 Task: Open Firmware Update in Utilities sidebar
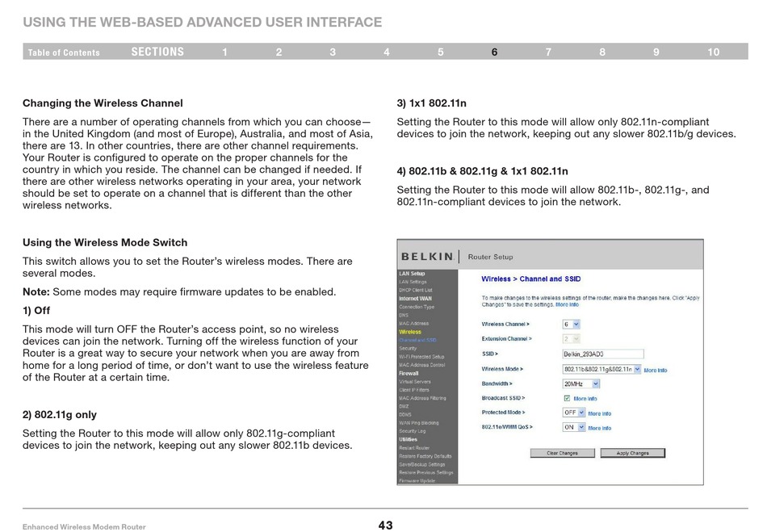417,480
